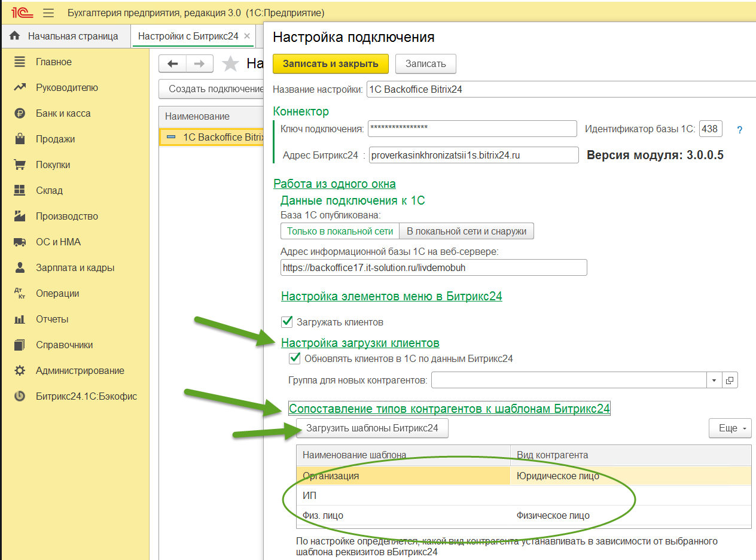756x560 pixels.
Task: Click Физическое лицо cell
Action: [630, 516]
